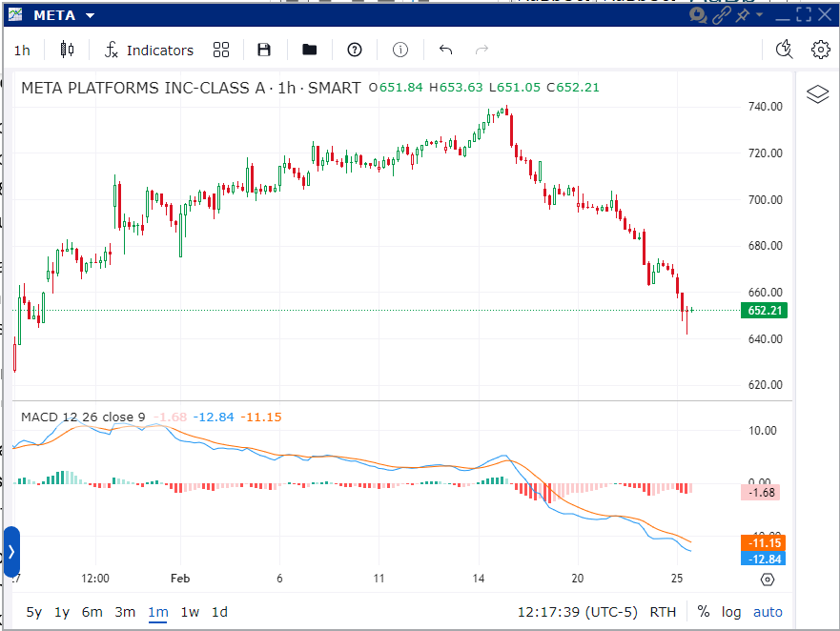Image resolution: width=840 pixels, height=631 pixels.
Task: Redo the chart action
Action: 482,50
